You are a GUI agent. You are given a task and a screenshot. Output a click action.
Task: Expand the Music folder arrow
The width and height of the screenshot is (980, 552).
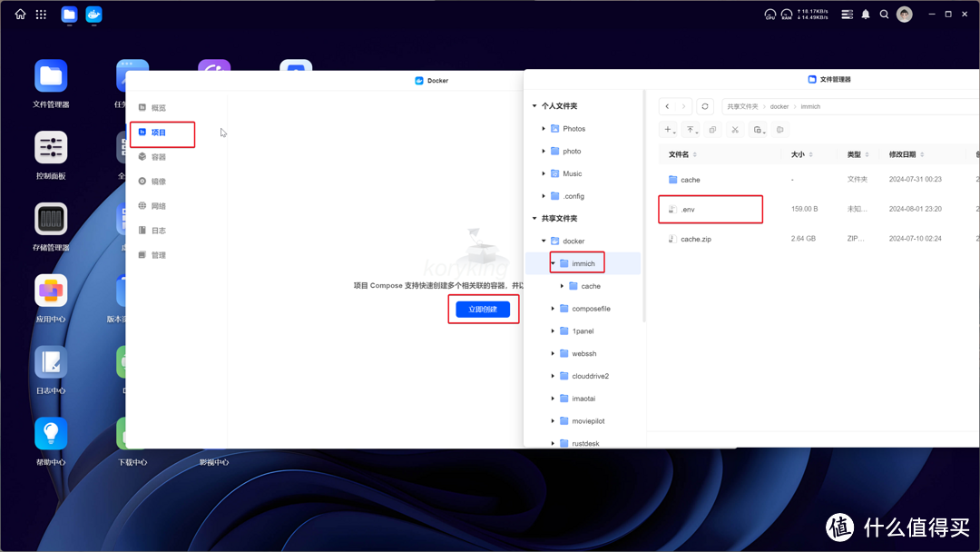click(x=544, y=173)
